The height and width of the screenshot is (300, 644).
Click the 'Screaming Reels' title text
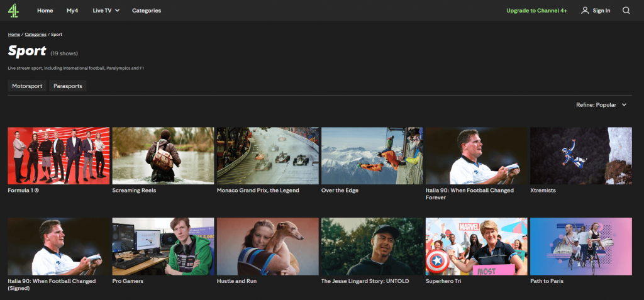point(134,191)
